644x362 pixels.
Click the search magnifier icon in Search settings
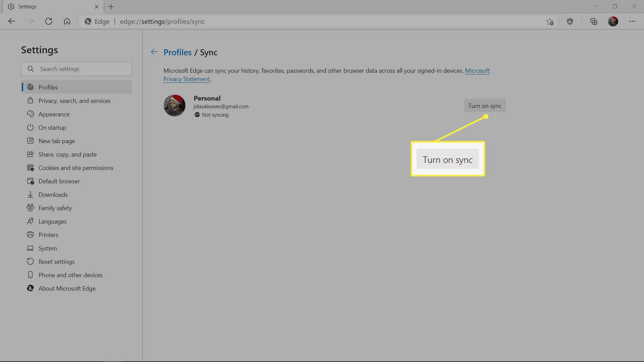pos(31,69)
